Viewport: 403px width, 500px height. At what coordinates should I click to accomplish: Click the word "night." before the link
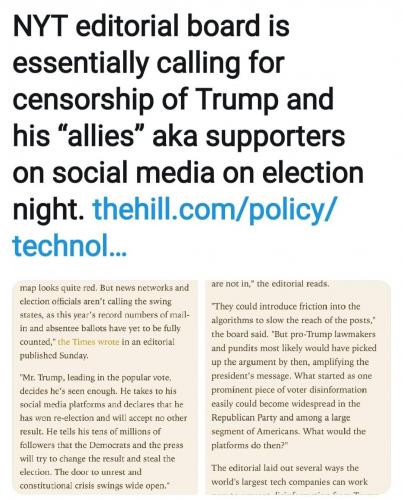coord(48,209)
